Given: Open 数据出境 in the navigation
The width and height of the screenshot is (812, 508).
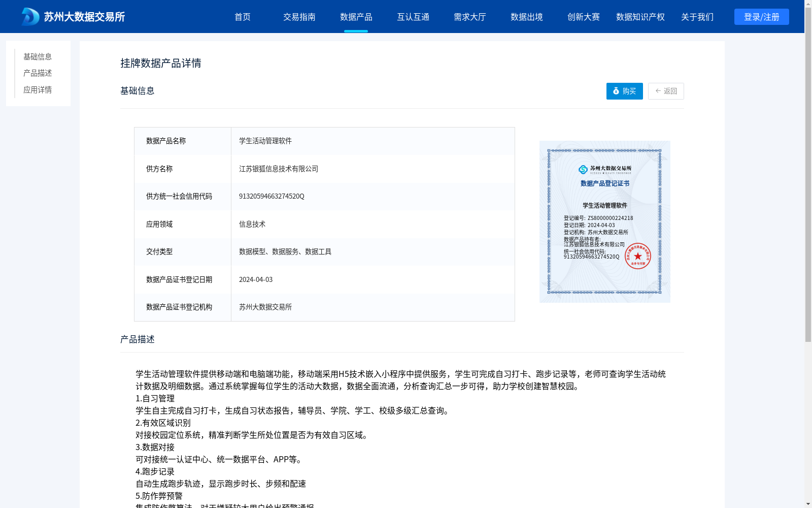Looking at the screenshot, I should click(x=527, y=17).
